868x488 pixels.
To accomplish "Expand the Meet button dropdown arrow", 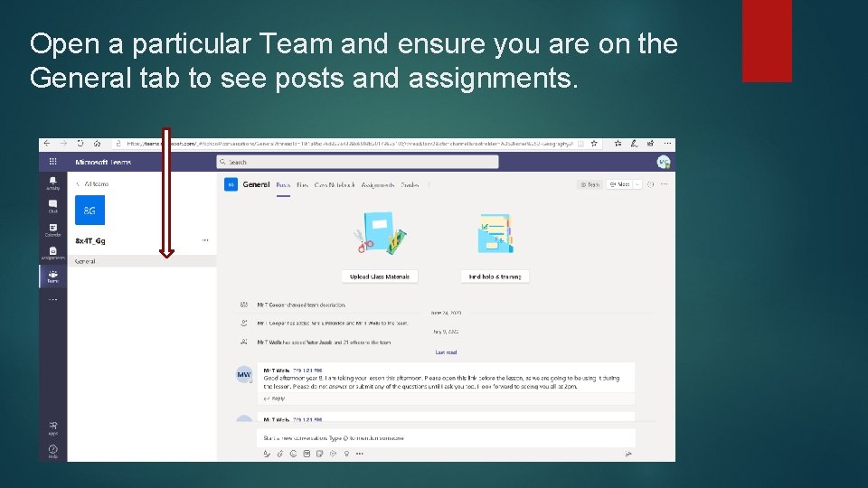I will [x=637, y=184].
